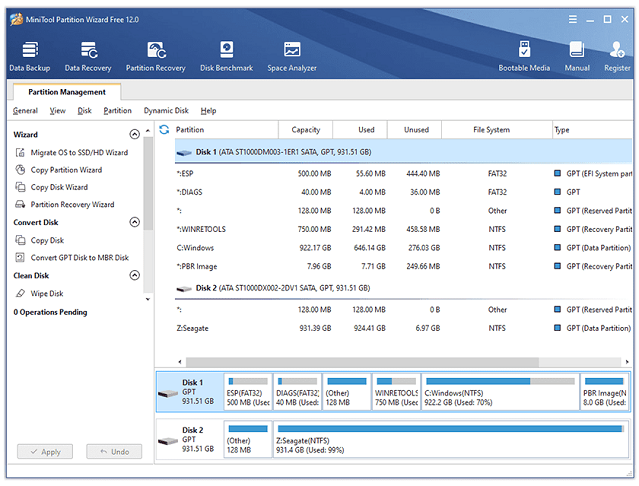Collapse the Clean Disk section
Image resolution: width=639 pixels, height=486 pixels.
pyautogui.click(x=134, y=275)
